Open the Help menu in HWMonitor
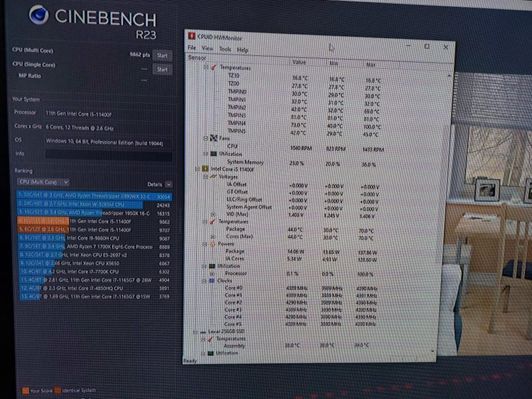 coord(242,50)
